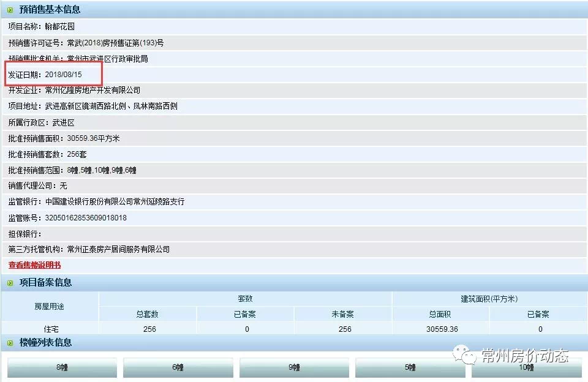Click the district row 所属行政区：武进区
The image size is (588, 382).
pyautogui.click(x=294, y=123)
